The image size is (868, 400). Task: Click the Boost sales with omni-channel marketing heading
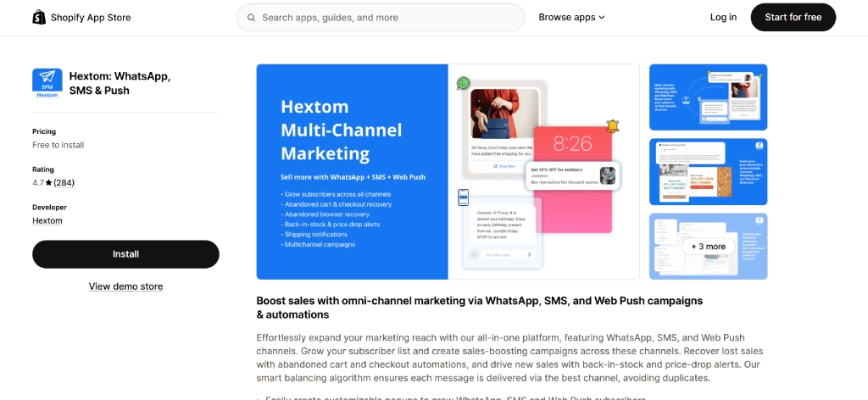tap(480, 308)
